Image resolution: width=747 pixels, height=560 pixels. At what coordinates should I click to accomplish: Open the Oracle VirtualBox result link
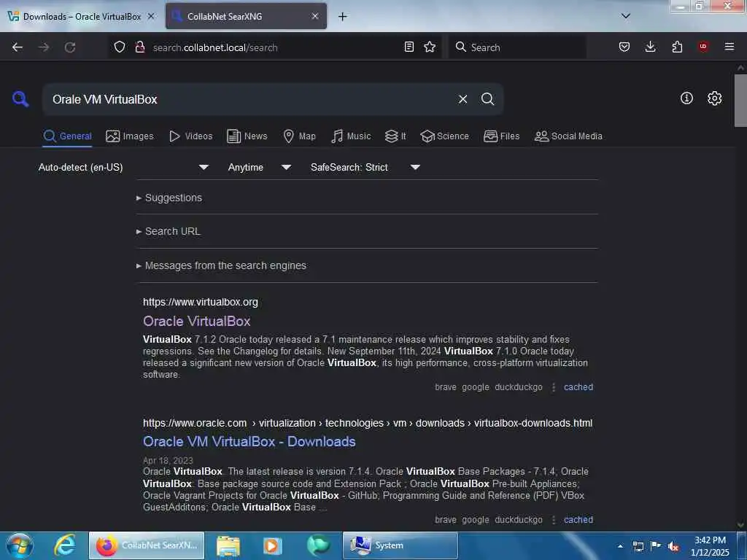pyautogui.click(x=196, y=322)
